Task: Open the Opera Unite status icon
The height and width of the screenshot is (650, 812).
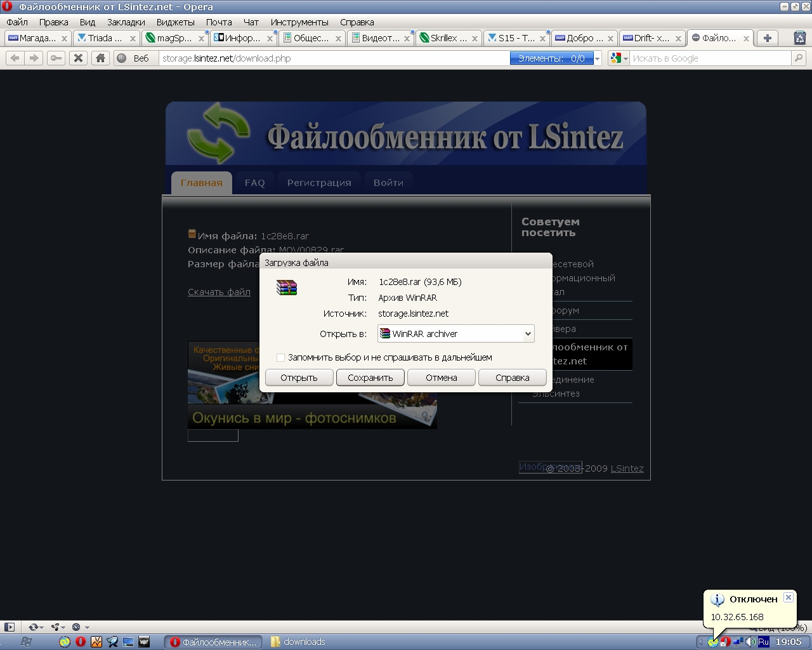Action: [x=55, y=627]
